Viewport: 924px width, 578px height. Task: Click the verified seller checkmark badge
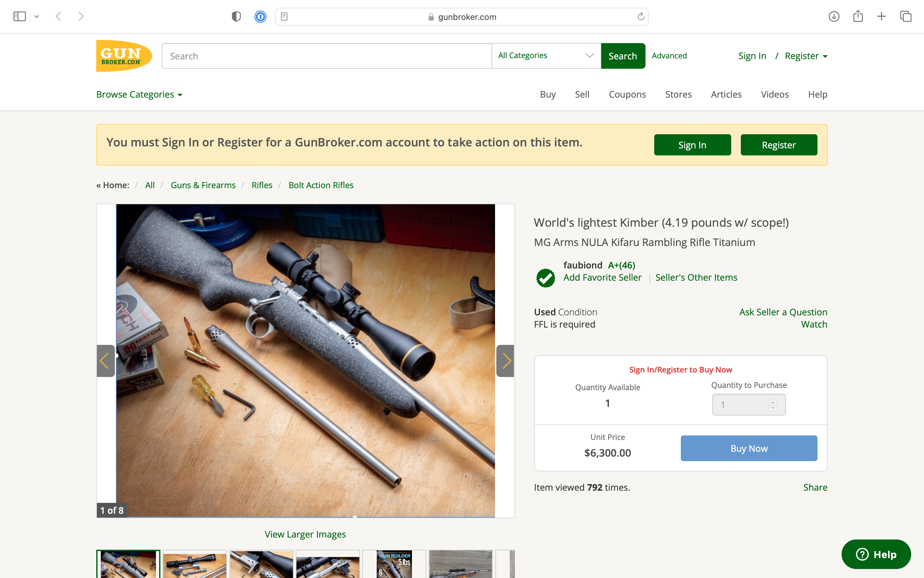click(x=546, y=278)
